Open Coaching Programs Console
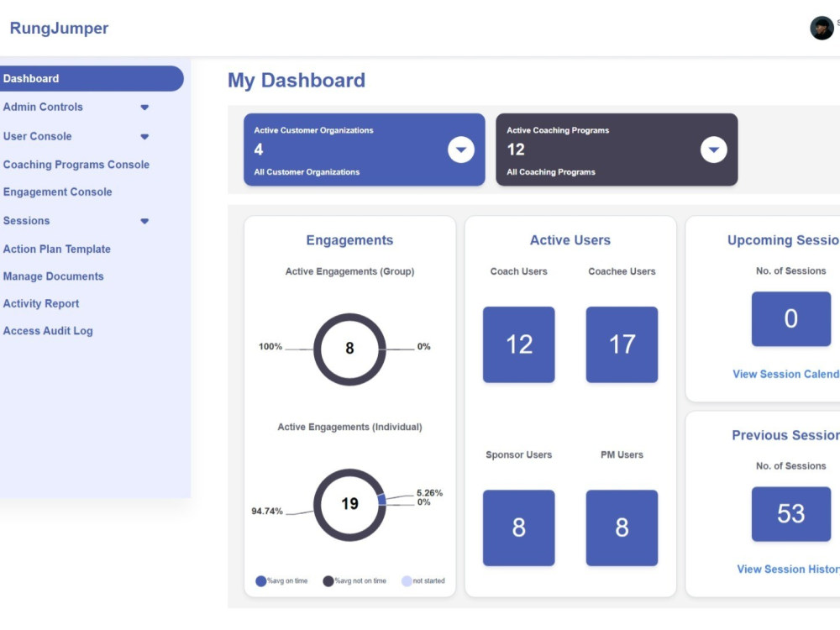The width and height of the screenshot is (840, 630). click(76, 165)
